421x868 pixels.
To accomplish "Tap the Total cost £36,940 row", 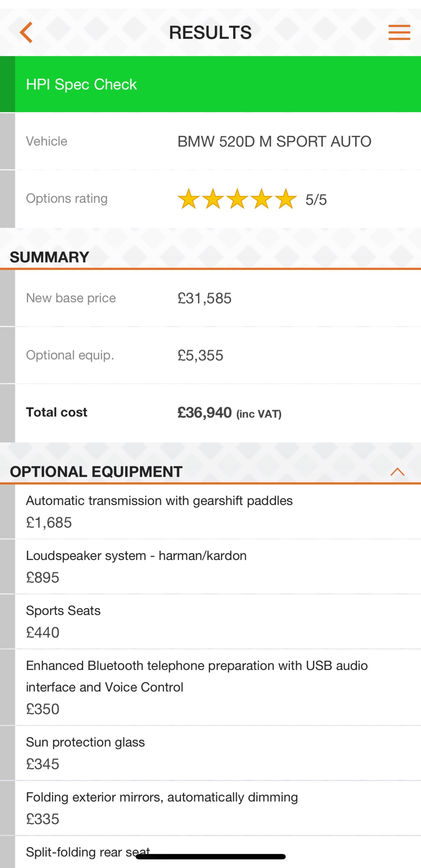I will pos(210,413).
